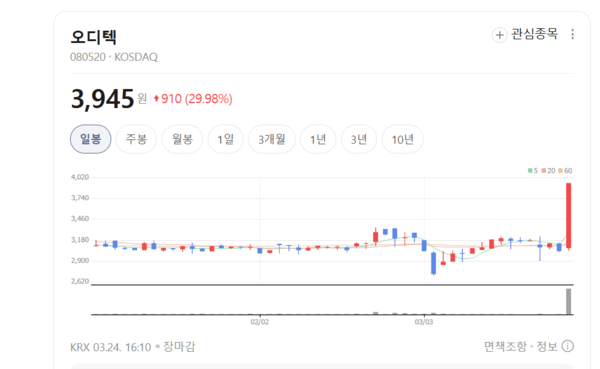Viewport: 600px width, 369px height.
Task: Click the 관심종목 label
Action: pyautogui.click(x=535, y=34)
